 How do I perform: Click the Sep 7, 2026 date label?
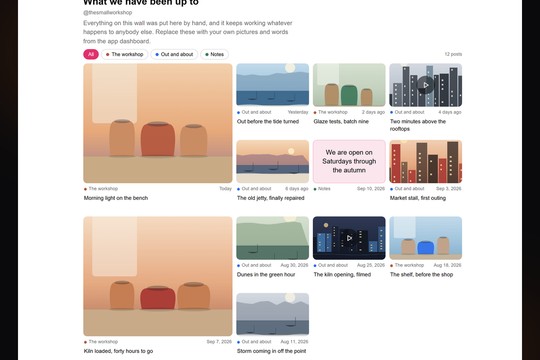pyautogui.click(x=219, y=342)
